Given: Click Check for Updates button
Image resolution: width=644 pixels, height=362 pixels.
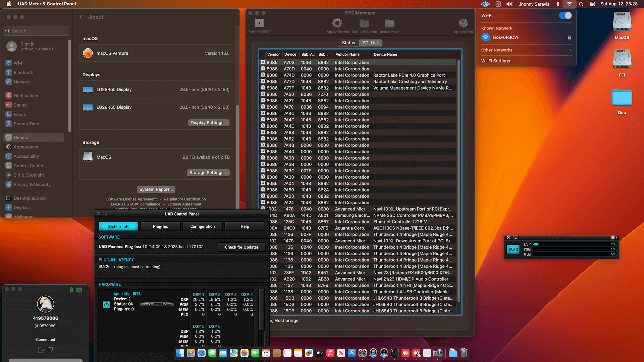Looking at the screenshot, I should coord(241,247).
